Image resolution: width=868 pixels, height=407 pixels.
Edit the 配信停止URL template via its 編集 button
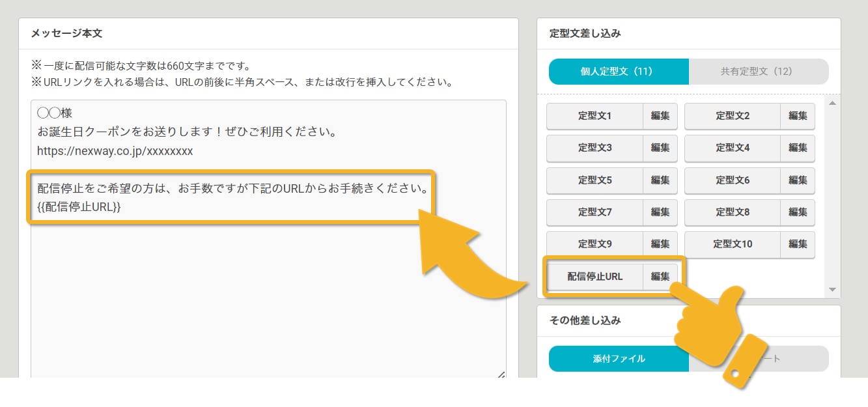point(660,276)
